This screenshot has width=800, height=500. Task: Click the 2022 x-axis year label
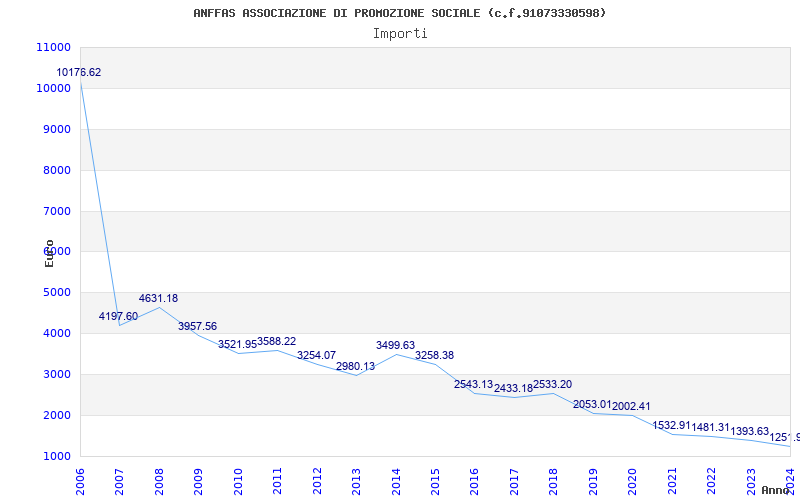[711, 481]
